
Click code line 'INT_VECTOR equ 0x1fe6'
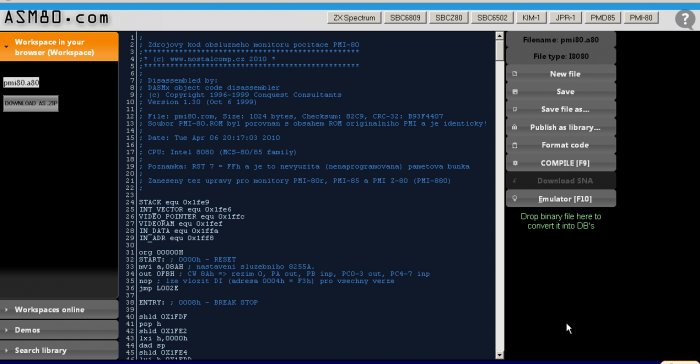point(185,209)
